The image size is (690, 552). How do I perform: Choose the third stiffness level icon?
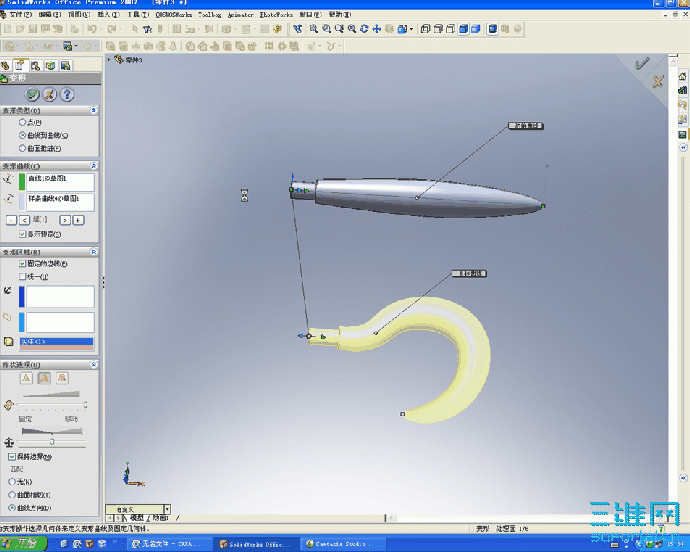(62, 378)
